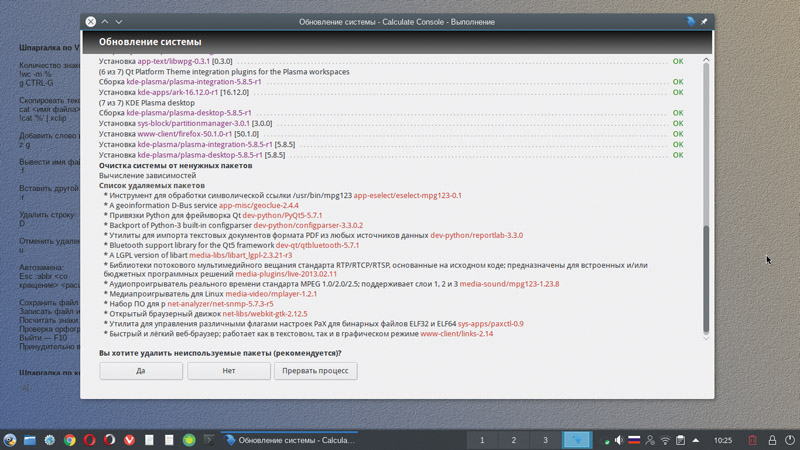Viewport: 800px width, 450px height.
Task: Click the Calculate bird icon in the title bar
Action: [x=690, y=21]
